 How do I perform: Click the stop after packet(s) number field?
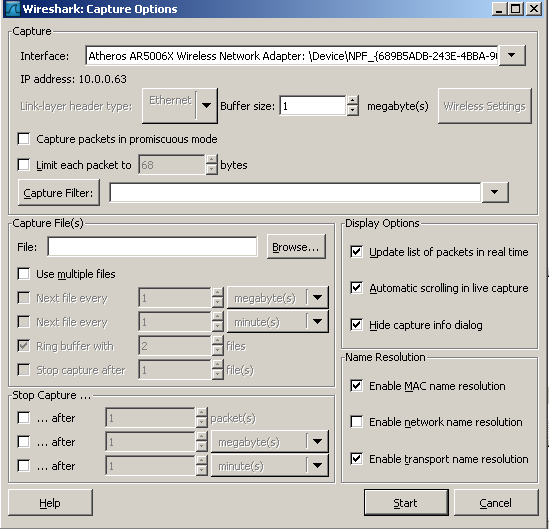point(150,418)
